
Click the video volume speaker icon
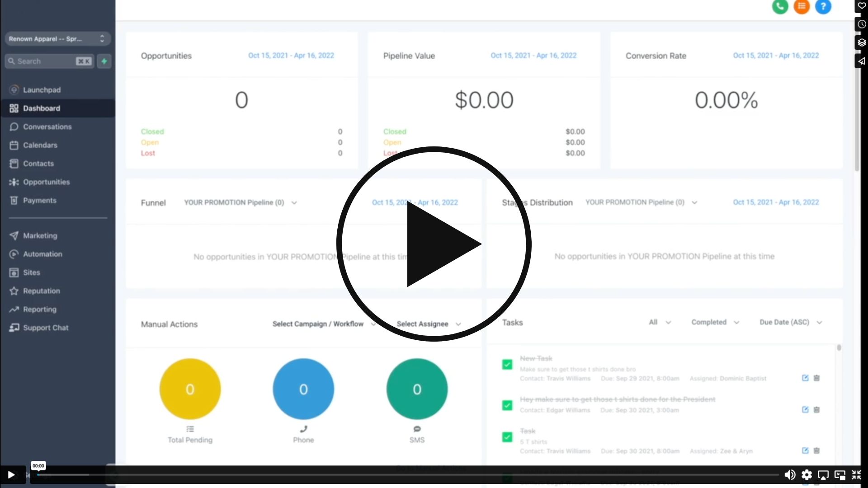coord(789,474)
